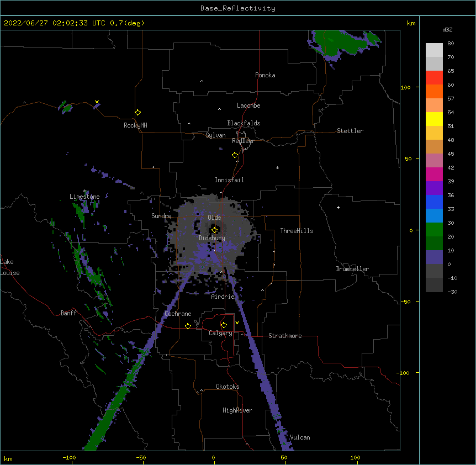Select the purple 36–39 dBZ legend swatch
This screenshot has width=476, height=465.
point(434,188)
